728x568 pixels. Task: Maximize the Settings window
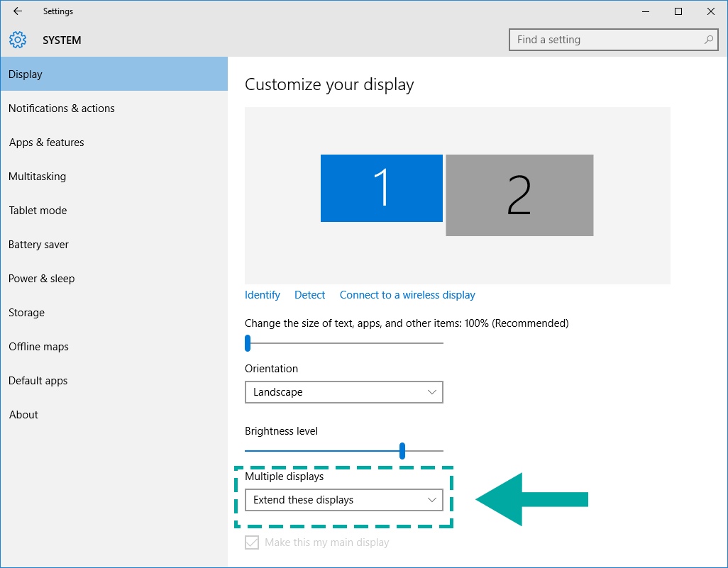[x=678, y=11]
